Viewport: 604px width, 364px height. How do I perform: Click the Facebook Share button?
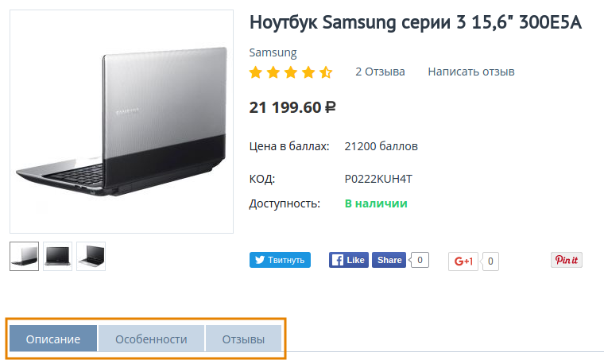point(389,260)
